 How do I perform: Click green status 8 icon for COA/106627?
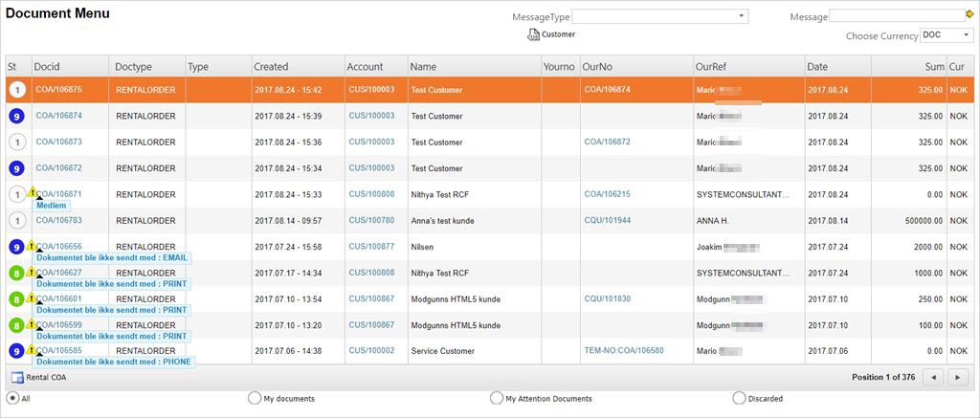click(x=16, y=273)
